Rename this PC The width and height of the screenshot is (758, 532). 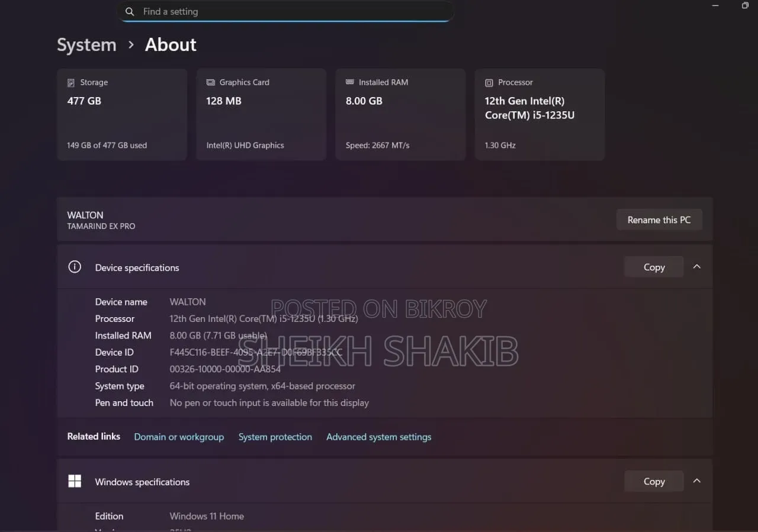659,220
